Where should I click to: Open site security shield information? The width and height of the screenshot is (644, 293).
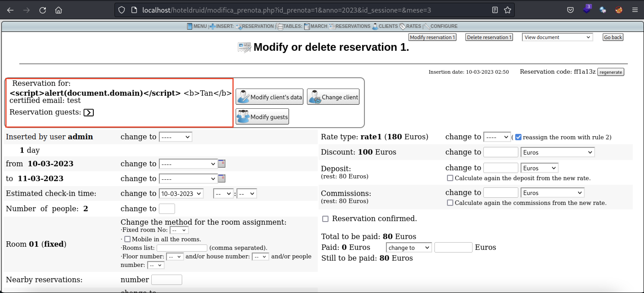pyautogui.click(x=121, y=10)
